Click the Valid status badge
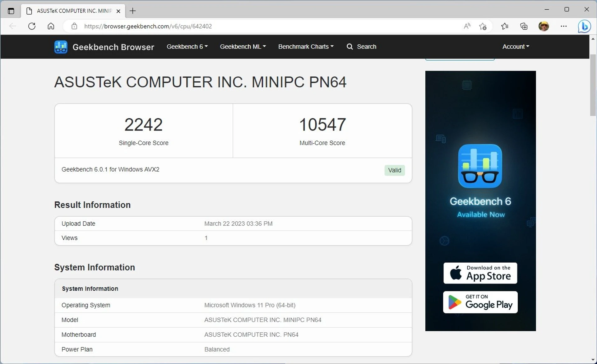 (x=395, y=170)
